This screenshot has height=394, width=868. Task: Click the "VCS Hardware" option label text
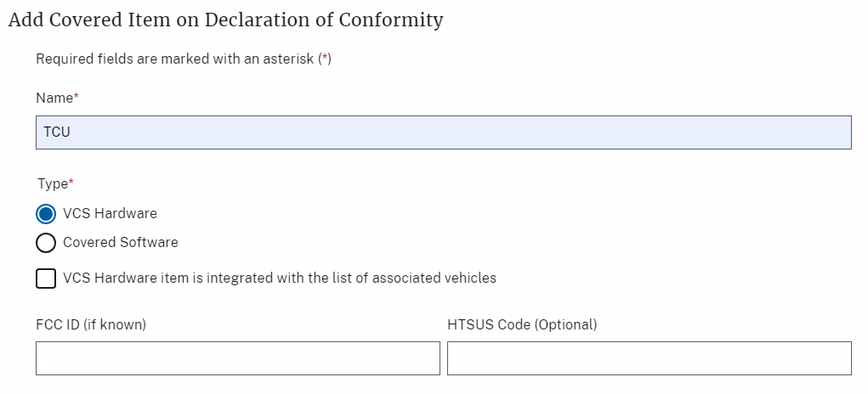[x=110, y=214]
